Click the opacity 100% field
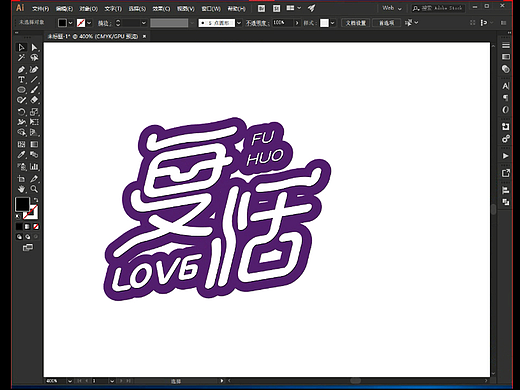The height and width of the screenshot is (390, 520). click(282, 23)
